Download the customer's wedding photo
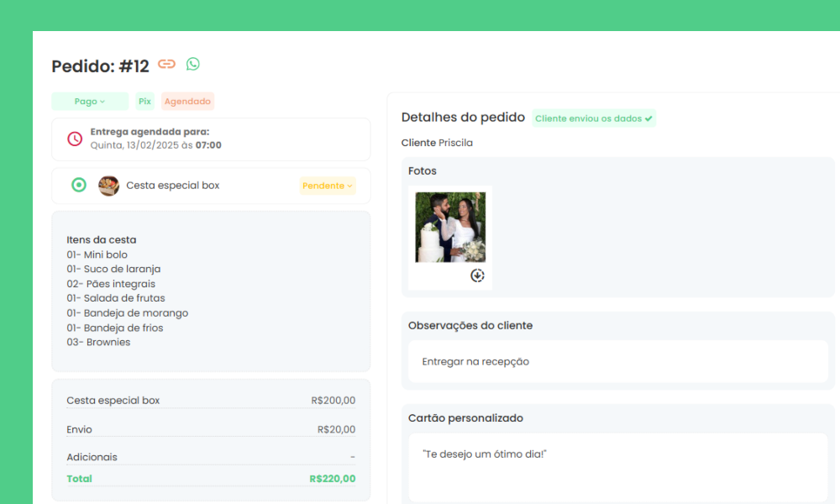Image resolution: width=840 pixels, height=504 pixels. (477, 276)
